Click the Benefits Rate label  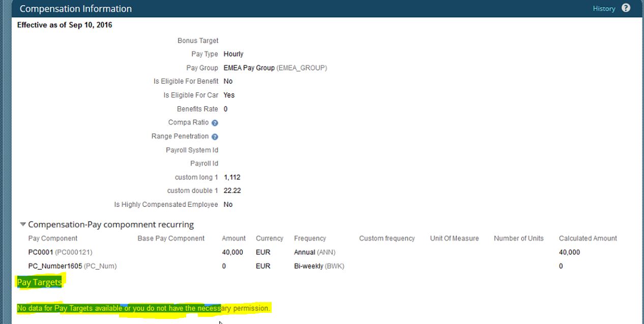(x=197, y=109)
